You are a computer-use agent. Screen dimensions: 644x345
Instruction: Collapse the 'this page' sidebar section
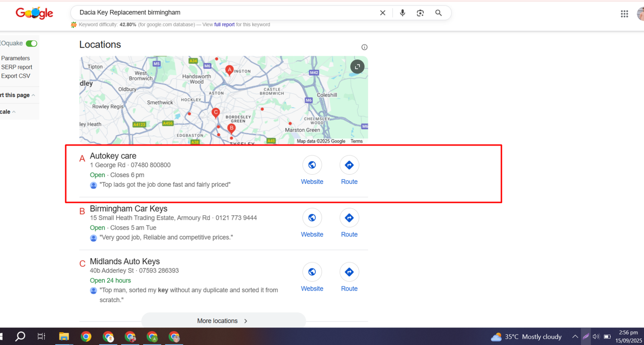point(33,95)
